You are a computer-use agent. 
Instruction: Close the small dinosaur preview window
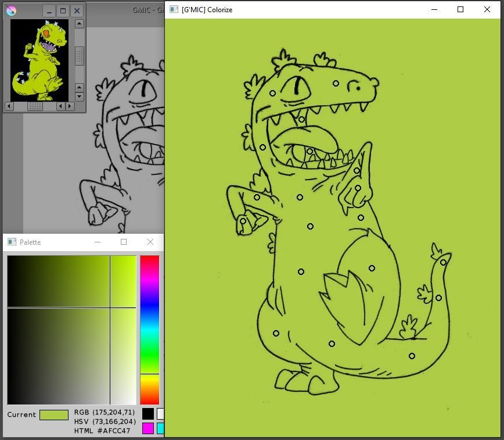(77, 11)
